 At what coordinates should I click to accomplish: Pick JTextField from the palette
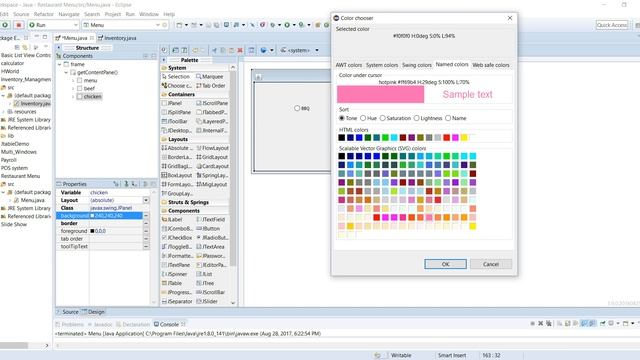click(x=211, y=220)
